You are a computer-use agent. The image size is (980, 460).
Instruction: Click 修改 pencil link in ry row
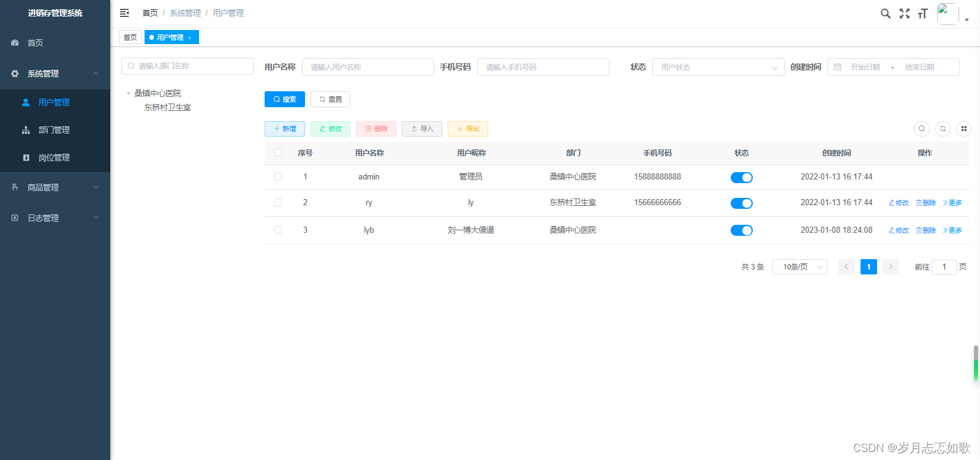pyautogui.click(x=899, y=203)
